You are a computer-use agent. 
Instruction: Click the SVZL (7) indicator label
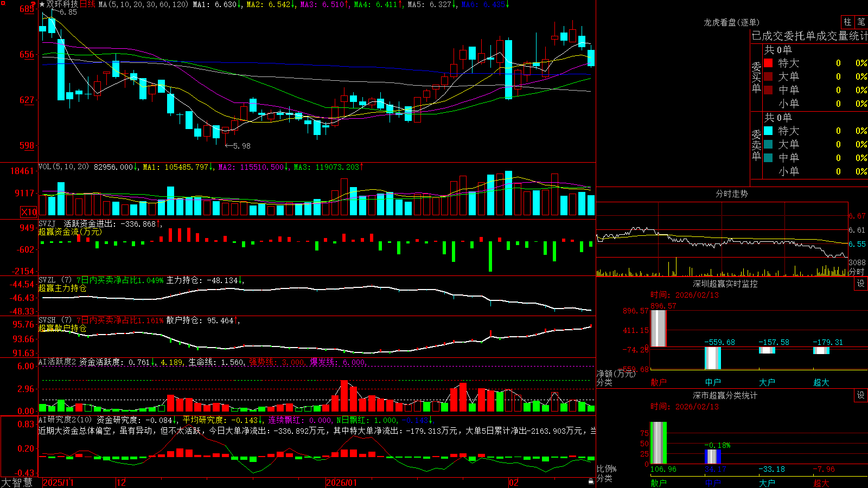[x=55, y=280]
